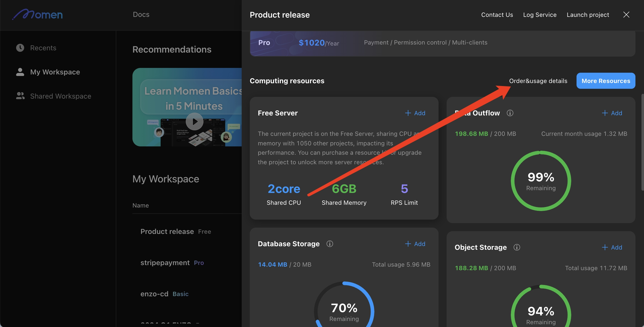This screenshot has width=644, height=327.
Task: Open Order&usage details
Action: tap(538, 81)
